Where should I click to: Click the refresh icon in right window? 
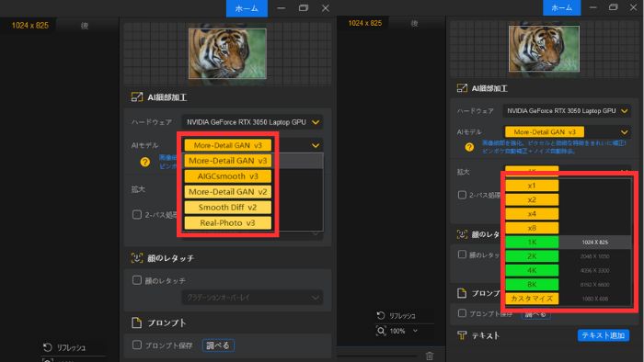click(381, 315)
